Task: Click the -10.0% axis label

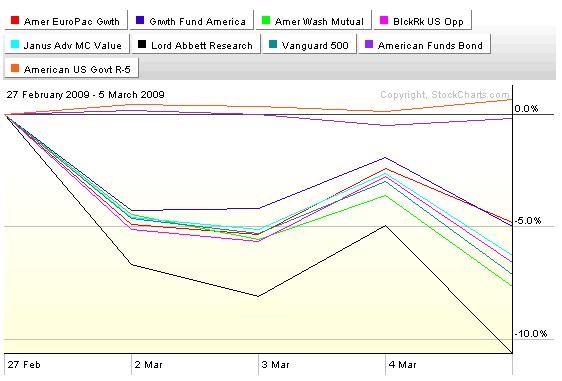Action: click(x=531, y=334)
